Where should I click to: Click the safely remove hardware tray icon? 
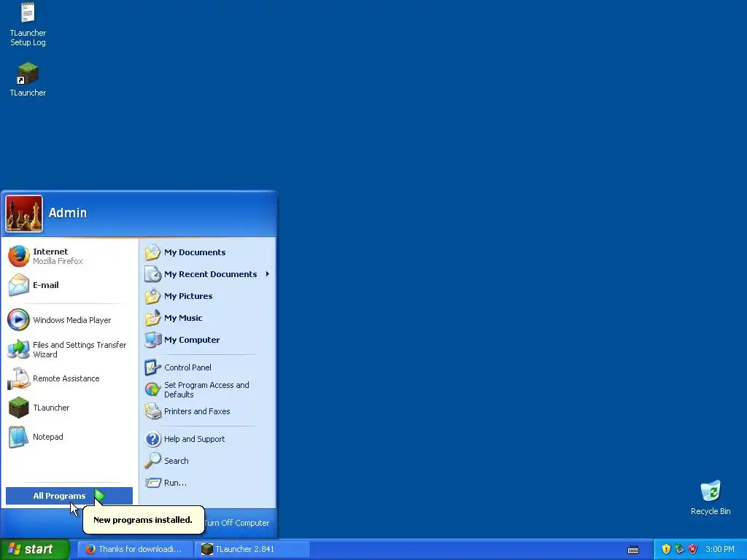pyautogui.click(x=679, y=549)
